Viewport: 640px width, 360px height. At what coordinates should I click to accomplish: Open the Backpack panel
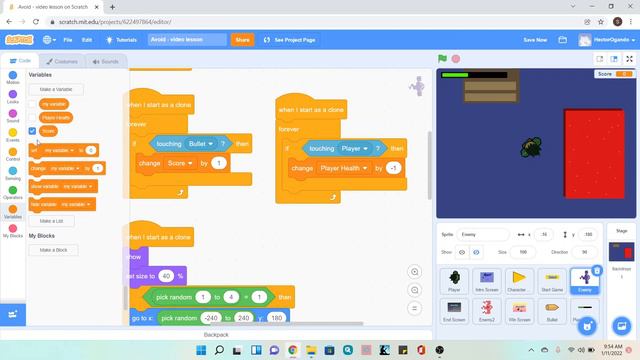coord(216,335)
